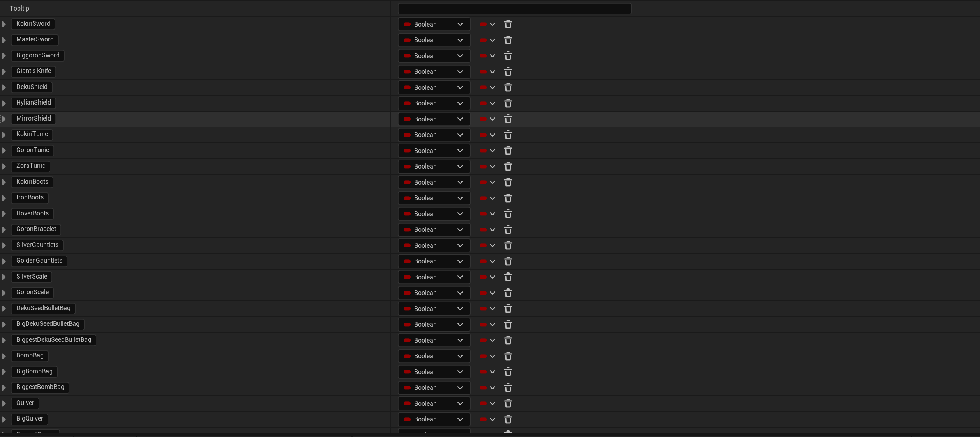Open container type dropdown for IronBoots
The width and height of the screenshot is (980, 437).
(487, 198)
